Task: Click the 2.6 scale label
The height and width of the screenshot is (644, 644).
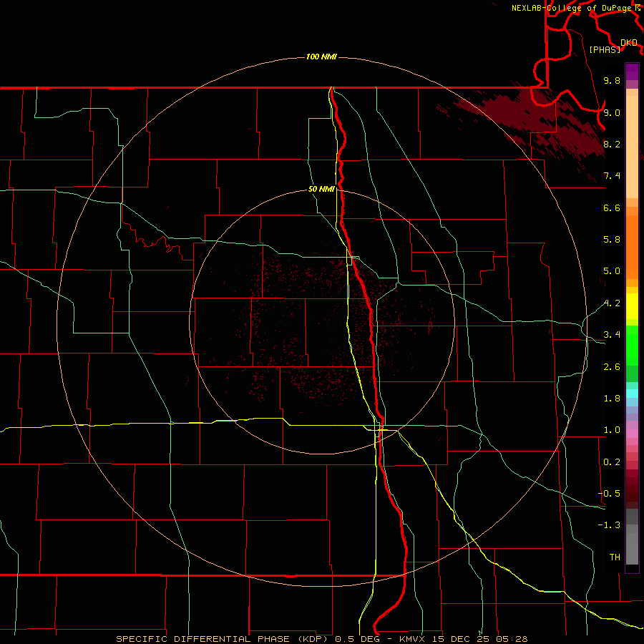Action: 612,367
